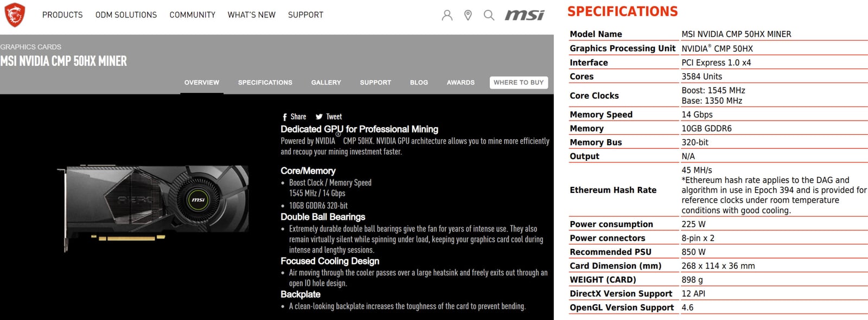Open the Gallery tab

coord(326,83)
